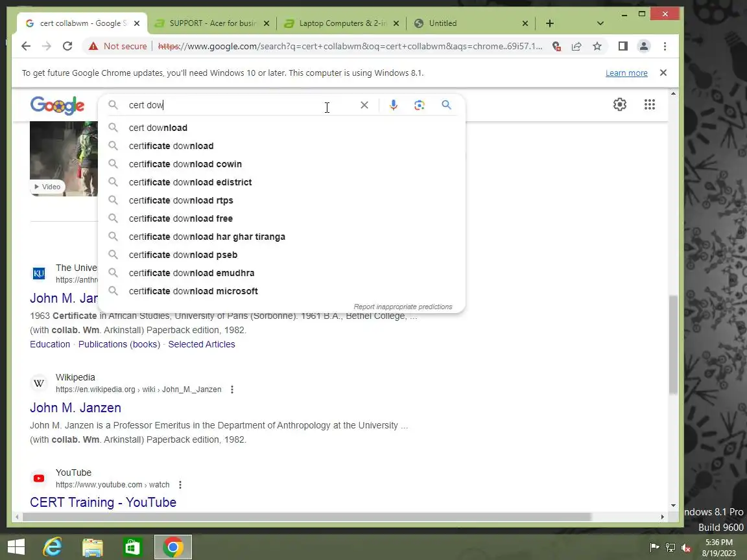Submit search with the blue magnifier
The width and height of the screenshot is (747, 560).
[446, 105]
